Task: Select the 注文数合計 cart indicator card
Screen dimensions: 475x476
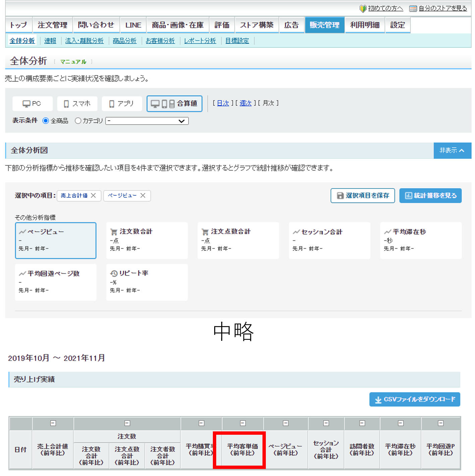Action: [147, 240]
